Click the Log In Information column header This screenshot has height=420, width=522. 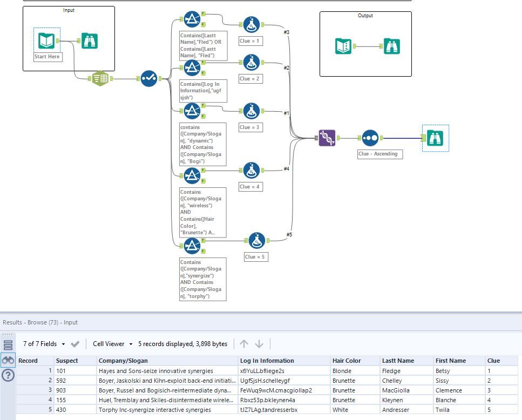click(284, 361)
